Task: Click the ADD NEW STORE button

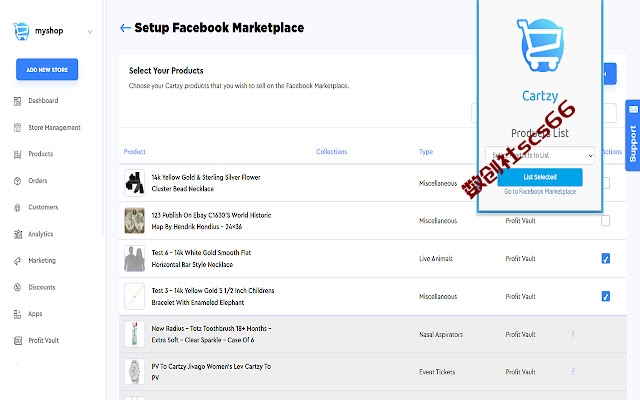Action: point(47,69)
